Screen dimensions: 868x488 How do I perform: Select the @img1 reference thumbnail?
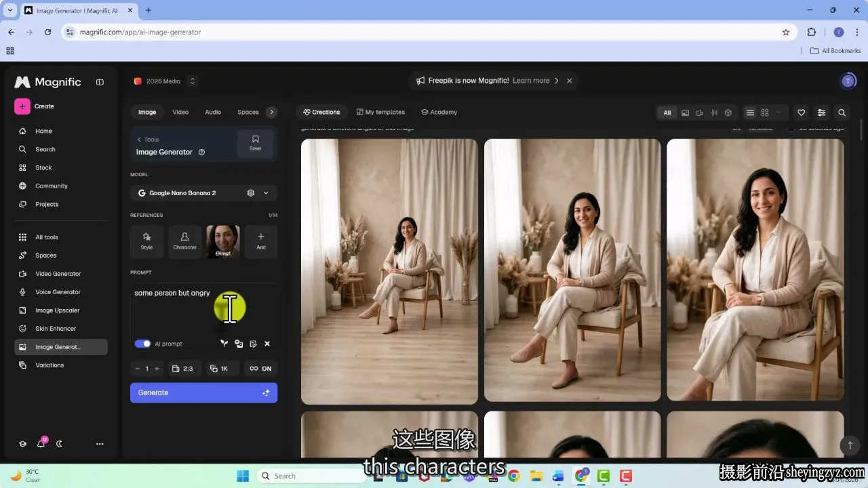point(223,242)
